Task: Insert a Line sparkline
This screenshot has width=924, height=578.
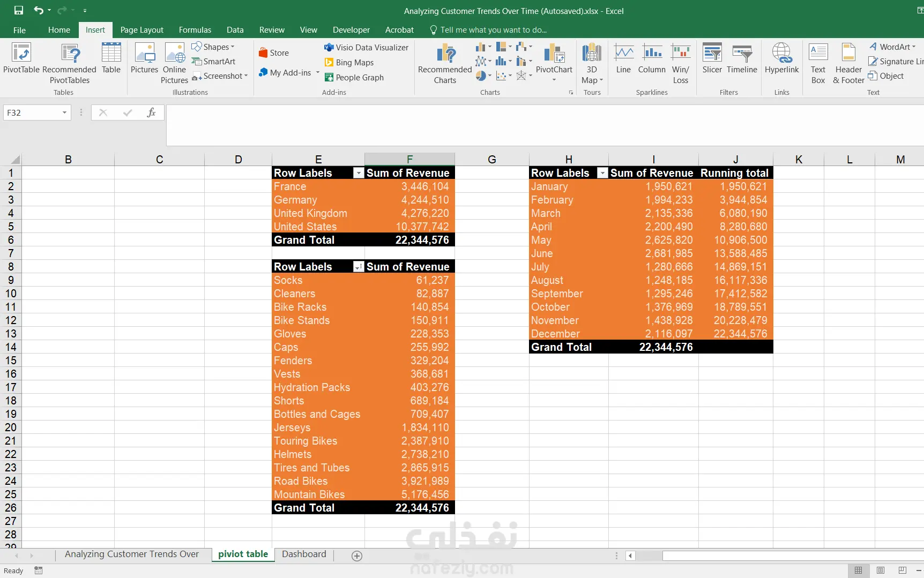Action: point(623,58)
